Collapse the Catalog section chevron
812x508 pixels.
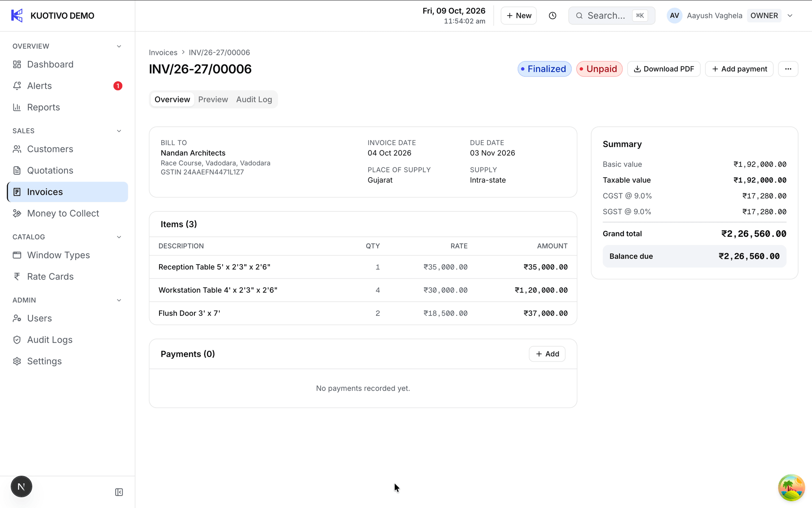[119, 237]
